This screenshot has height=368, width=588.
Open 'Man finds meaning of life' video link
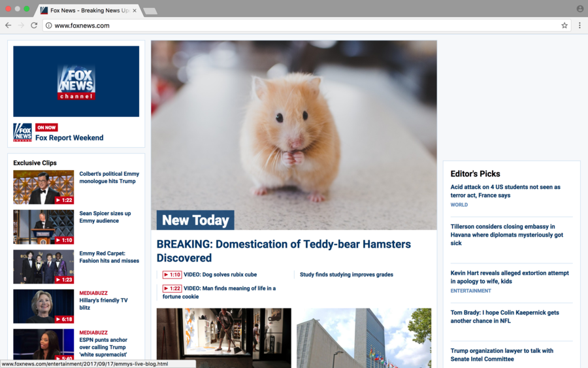point(220,293)
